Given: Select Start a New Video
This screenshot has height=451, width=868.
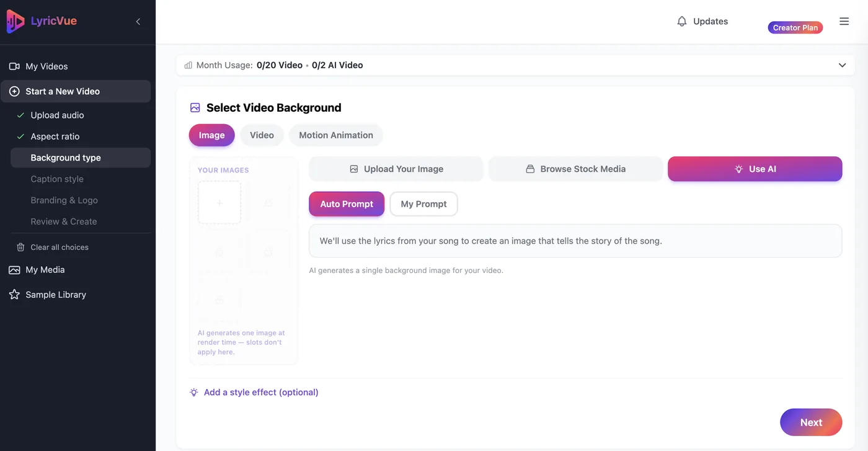Looking at the screenshot, I should point(75,91).
